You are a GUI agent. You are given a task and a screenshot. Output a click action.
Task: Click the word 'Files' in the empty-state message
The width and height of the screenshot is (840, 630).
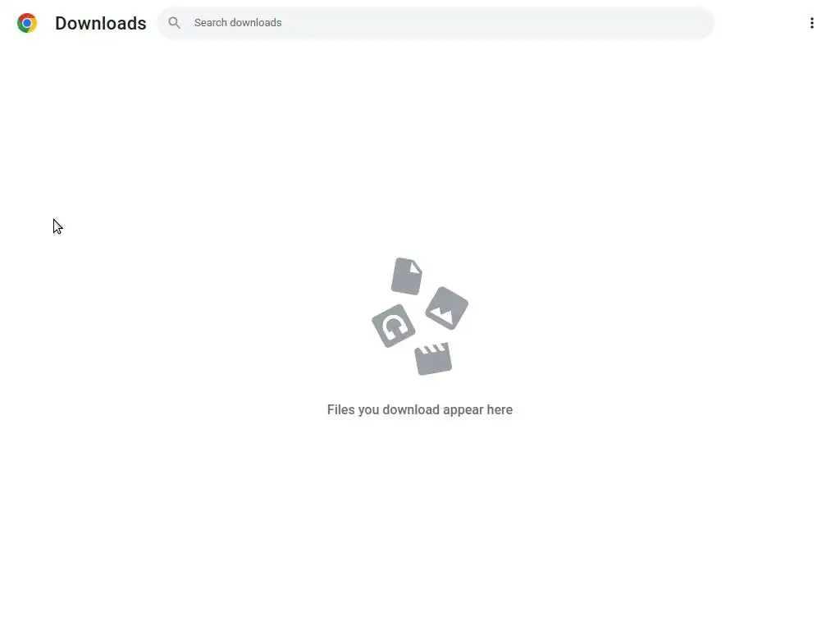(340, 410)
